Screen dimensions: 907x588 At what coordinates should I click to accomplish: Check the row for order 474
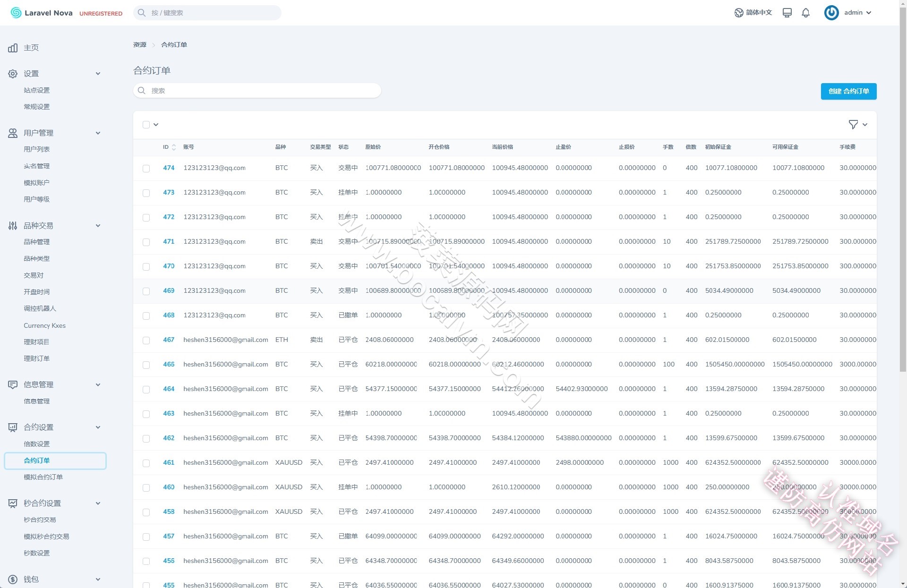[146, 169]
